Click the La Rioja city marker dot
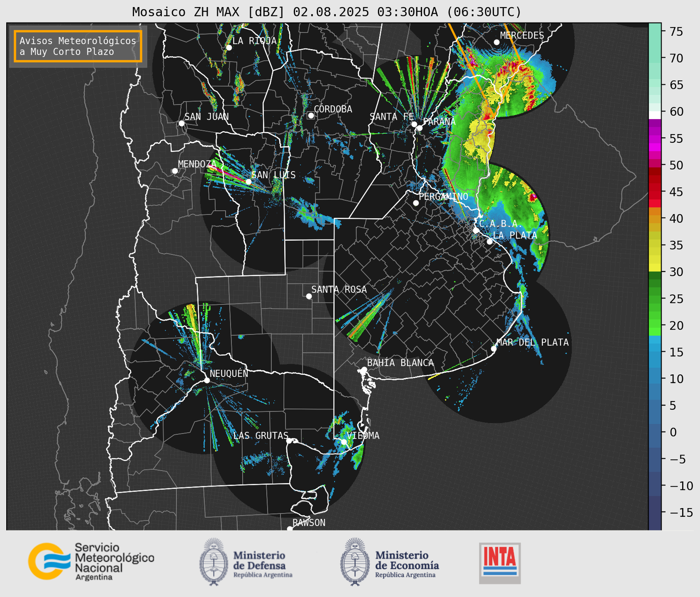This screenshot has width=700, height=597. pos(229,47)
